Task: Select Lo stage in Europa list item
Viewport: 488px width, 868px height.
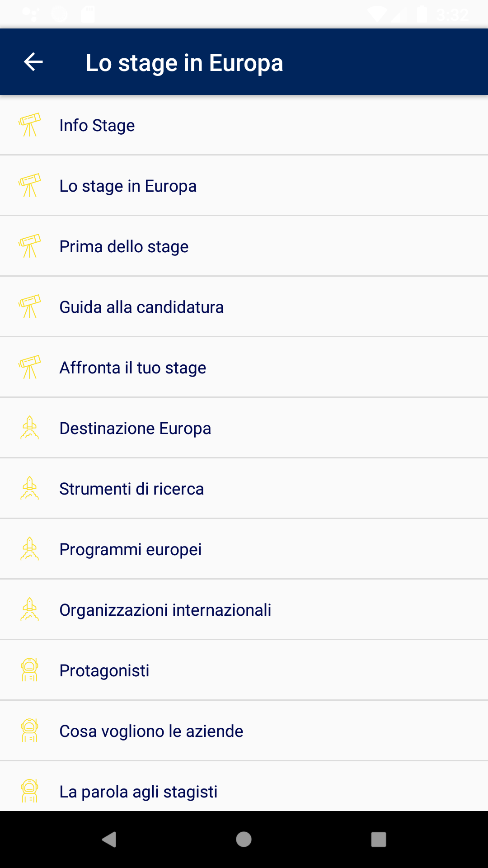Action: pos(128,186)
